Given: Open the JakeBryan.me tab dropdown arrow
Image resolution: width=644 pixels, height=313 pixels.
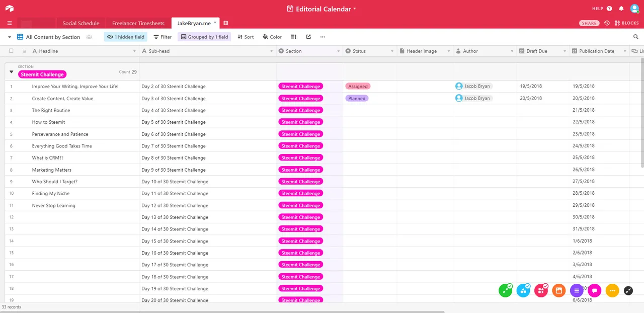Looking at the screenshot, I should point(215,23).
